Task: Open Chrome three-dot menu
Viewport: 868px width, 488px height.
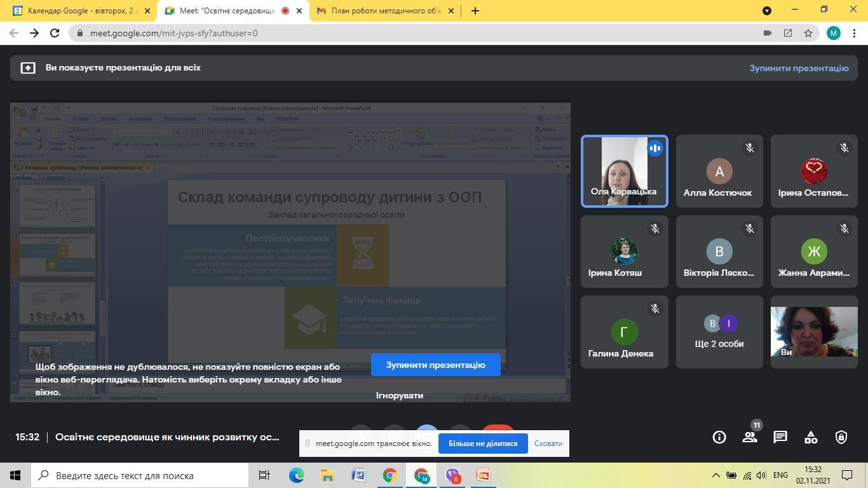Action: [853, 33]
